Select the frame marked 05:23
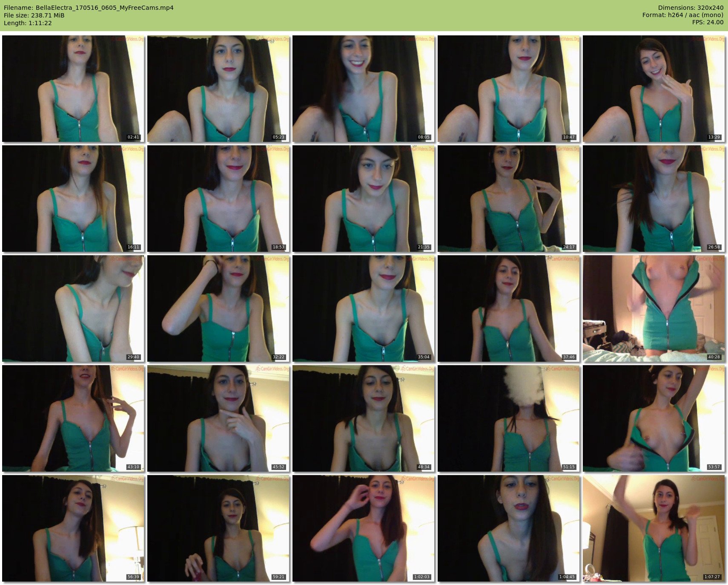Image resolution: width=728 pixels, height=585 pixels. 218,89
